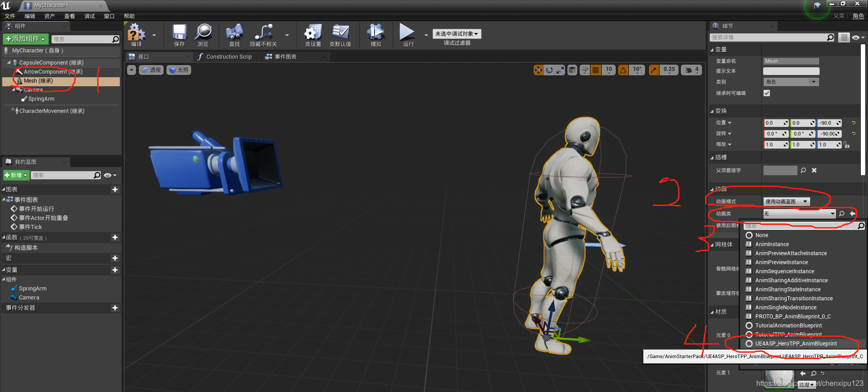Open the 帮助 menu
The height and width of the screenshot is (392, 868).
[129, 16]
